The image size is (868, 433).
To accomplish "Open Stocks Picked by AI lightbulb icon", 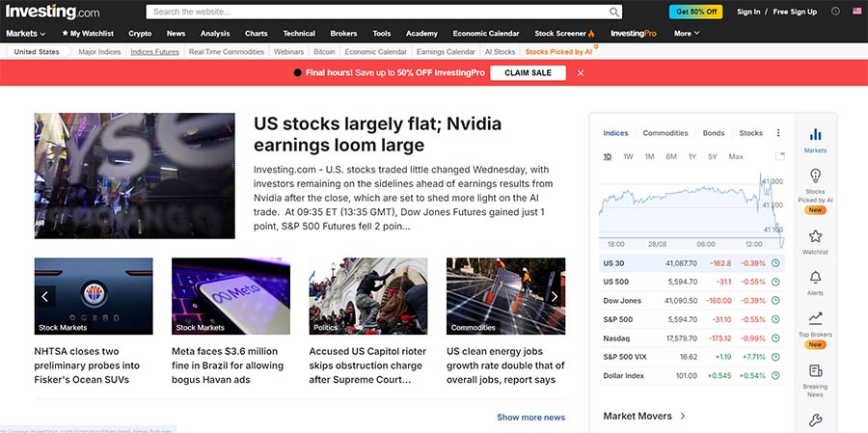I will (x=815, y=176).
